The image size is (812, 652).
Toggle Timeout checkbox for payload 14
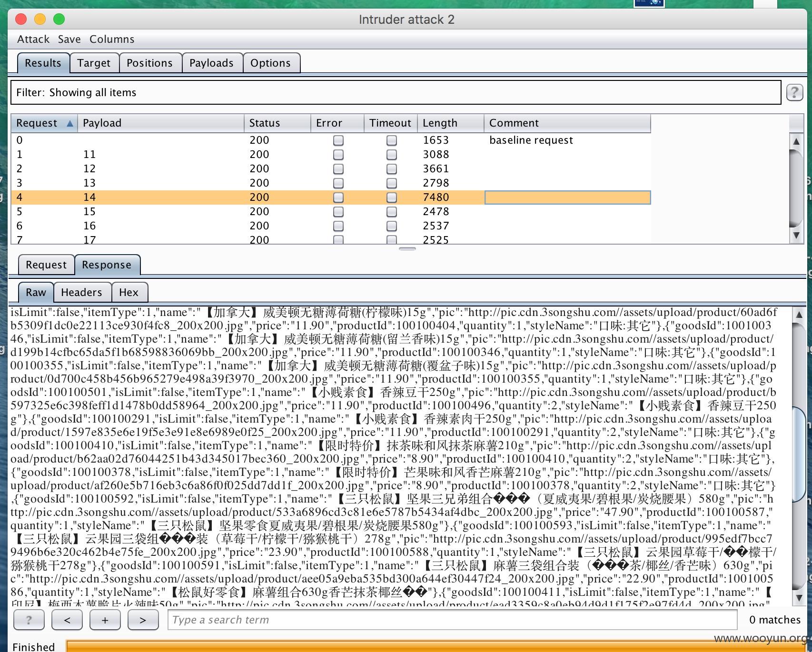(x=391, y=198)
